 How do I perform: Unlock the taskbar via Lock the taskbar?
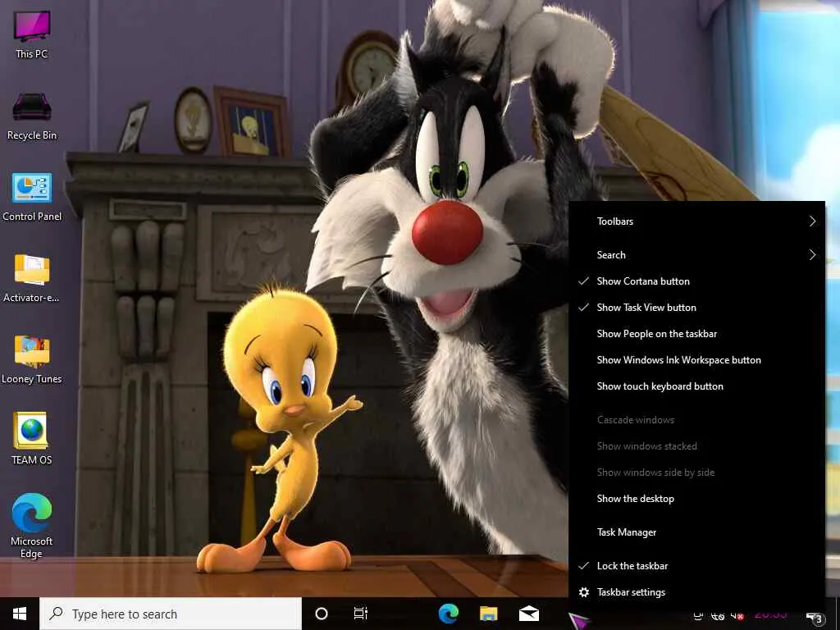[x=696, y=566]
